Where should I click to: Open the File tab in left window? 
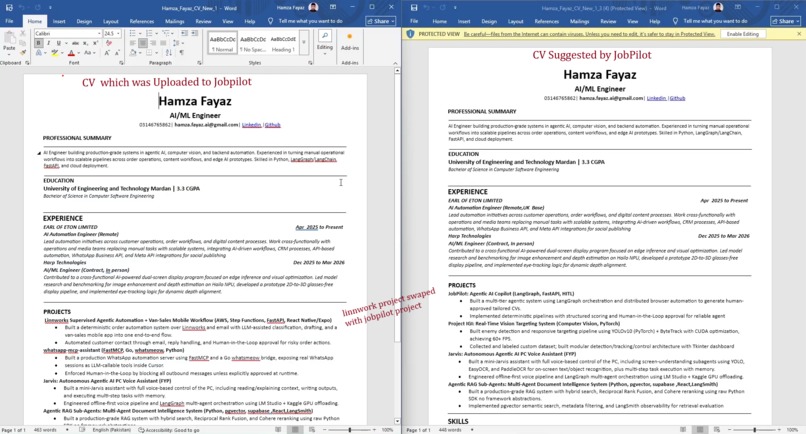(9, 21)
